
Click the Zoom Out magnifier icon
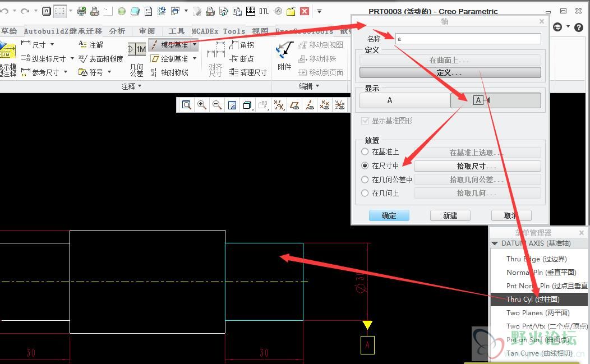pos(216,105)
